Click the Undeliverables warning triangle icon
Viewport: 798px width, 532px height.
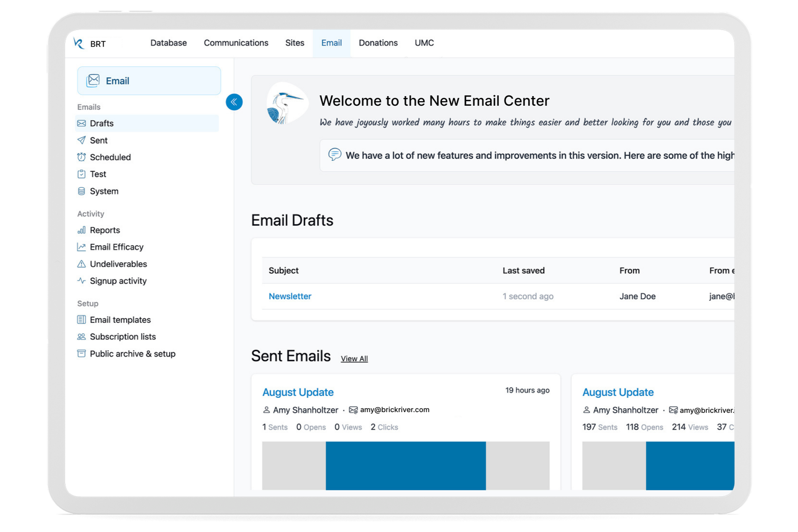(81, 264)
